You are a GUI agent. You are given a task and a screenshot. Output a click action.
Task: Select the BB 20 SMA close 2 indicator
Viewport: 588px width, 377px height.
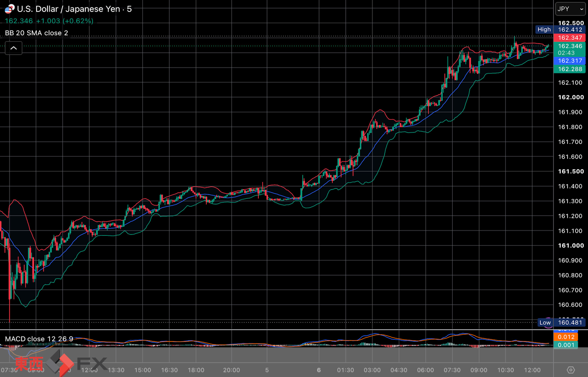point(36,33)
